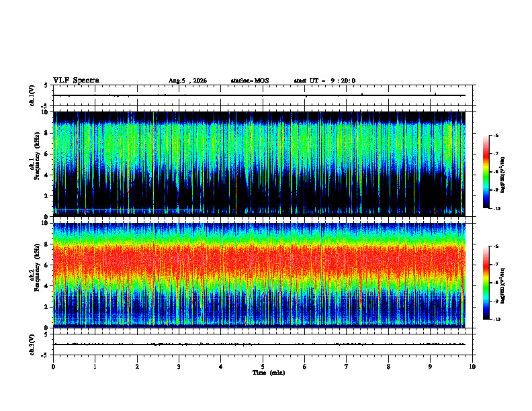Click the "7" time-axis tick label
This screenshot has height=411, width=532.
347,367
